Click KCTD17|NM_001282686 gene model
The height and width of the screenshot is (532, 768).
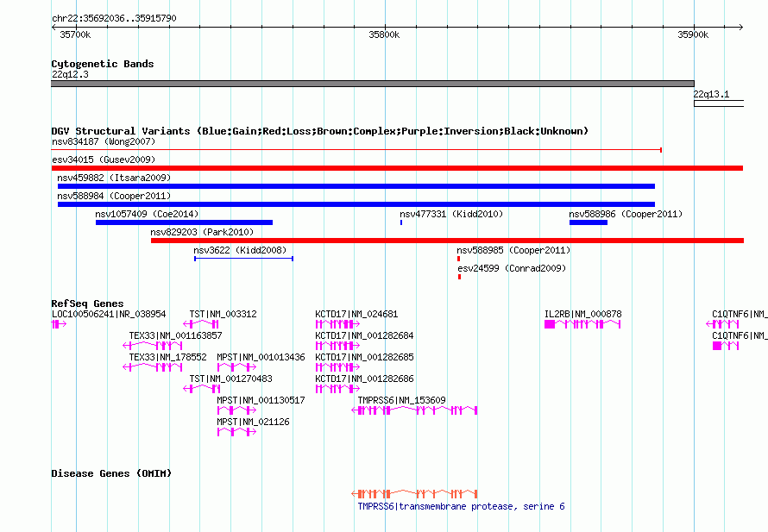point(338,389)
